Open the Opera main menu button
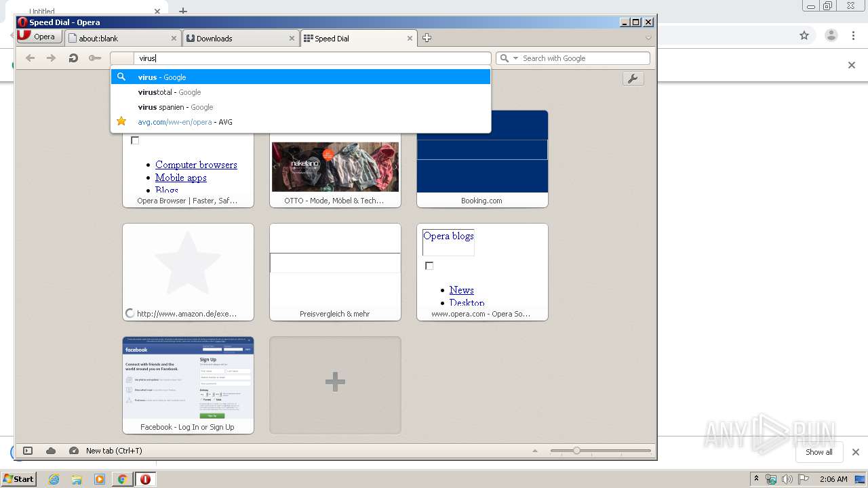Image resolution: width=868 pixels, height=488 pixels. pos(38,37)
